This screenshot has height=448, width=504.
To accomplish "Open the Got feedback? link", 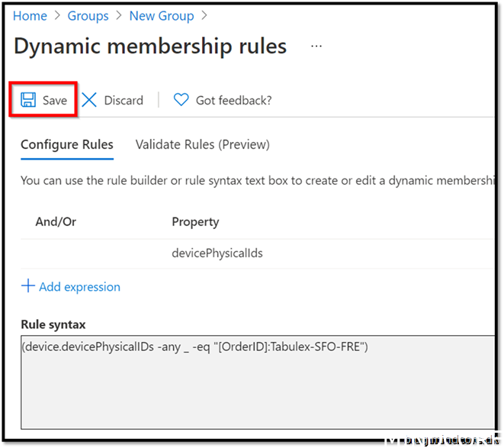I will 233,100.
